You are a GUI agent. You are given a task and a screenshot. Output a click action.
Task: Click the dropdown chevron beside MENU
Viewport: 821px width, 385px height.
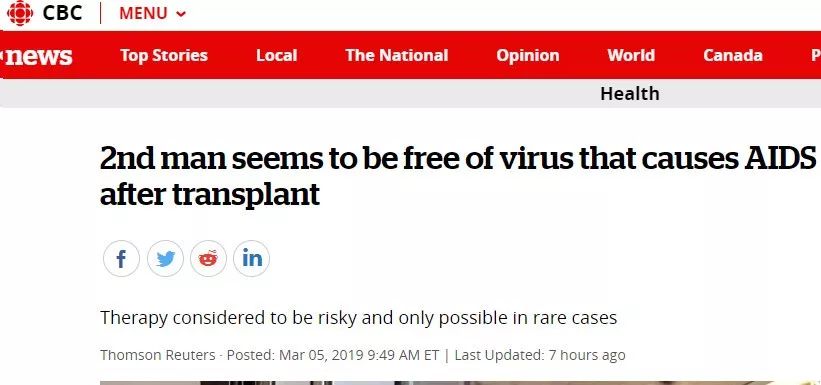181,14
